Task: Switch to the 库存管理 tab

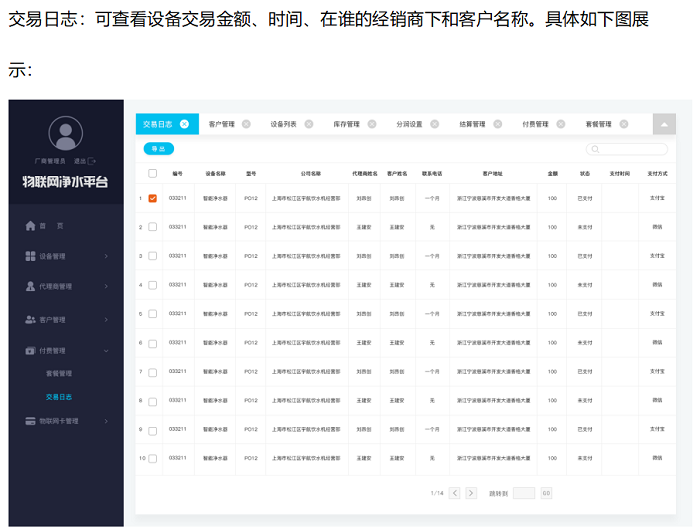Action: click(346, 124)
